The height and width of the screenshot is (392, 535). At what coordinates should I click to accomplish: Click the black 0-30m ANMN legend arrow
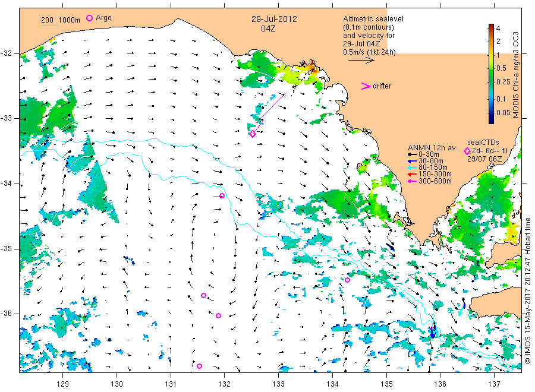point(413,154)
